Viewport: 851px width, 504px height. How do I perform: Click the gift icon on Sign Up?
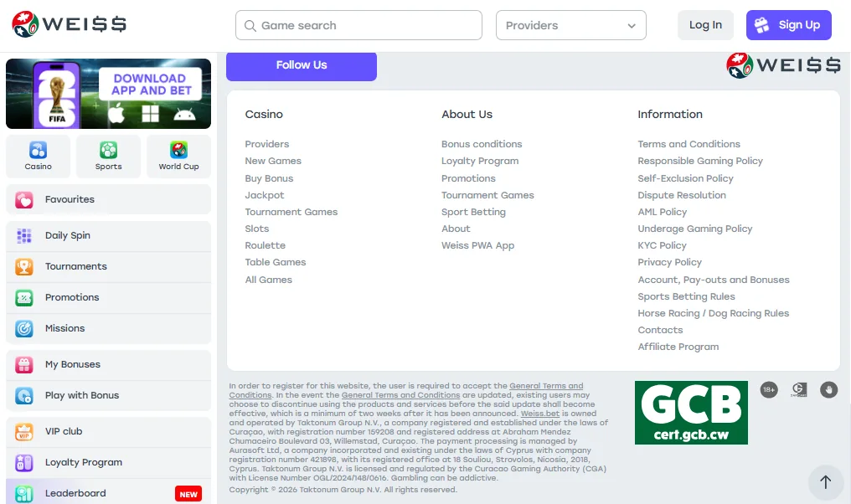[x=761, y=25]
